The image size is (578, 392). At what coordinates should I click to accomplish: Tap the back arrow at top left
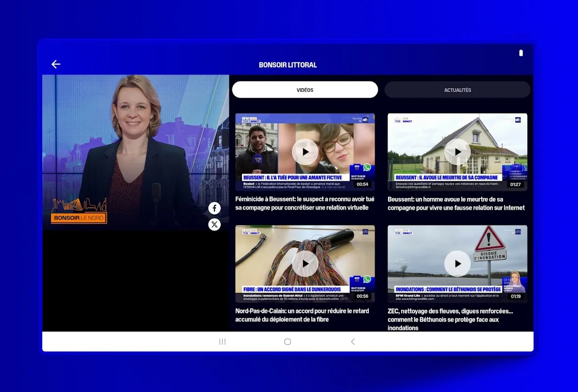tap(56, 64)
